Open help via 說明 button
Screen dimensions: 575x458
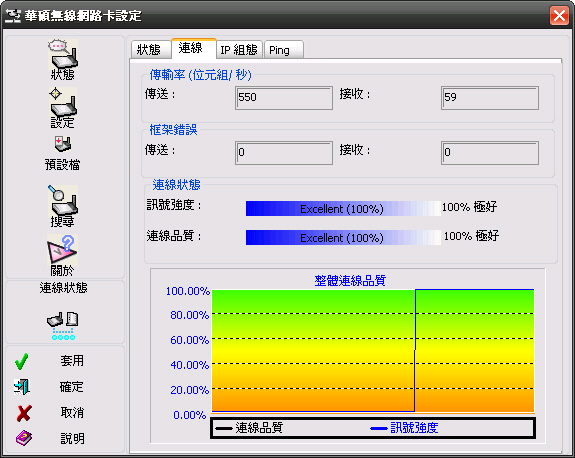72,438
